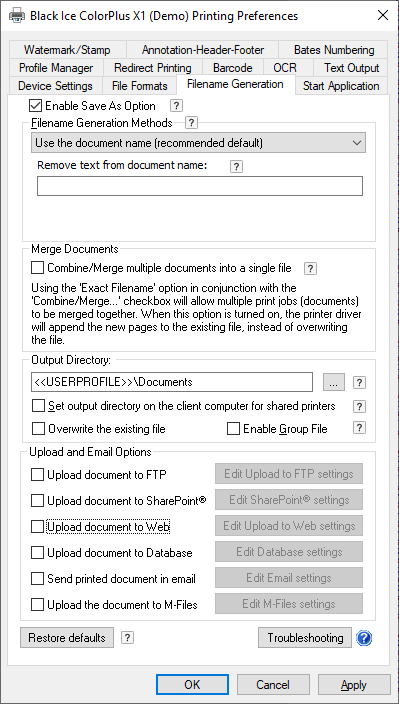Enable Upload document to FTP
399x704 pixels.
pyautogui.click(x=37, y=475)
